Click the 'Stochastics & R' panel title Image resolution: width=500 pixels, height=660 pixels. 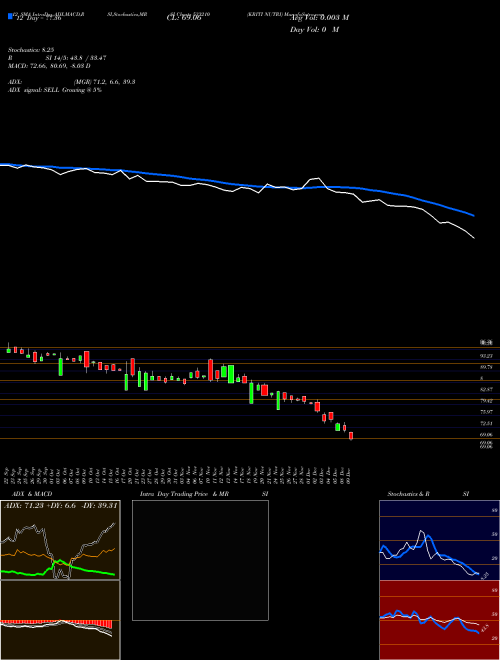pos(409,494)
